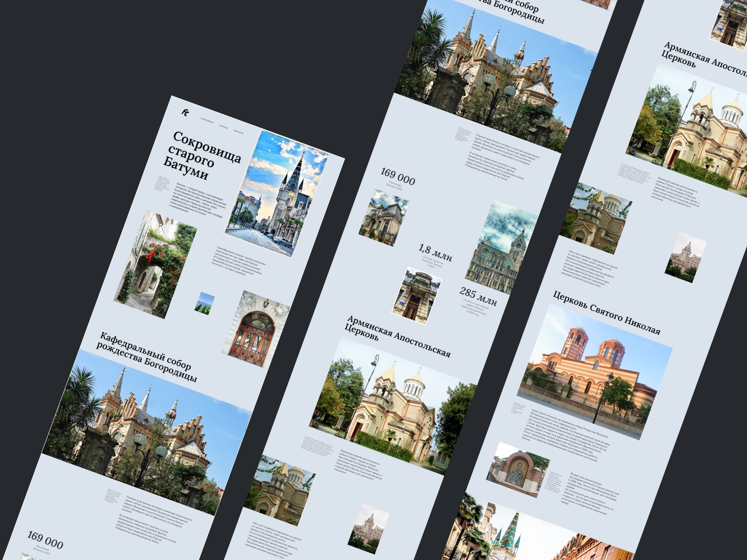Click the fc logo on the left page

[x=185, y=112]
